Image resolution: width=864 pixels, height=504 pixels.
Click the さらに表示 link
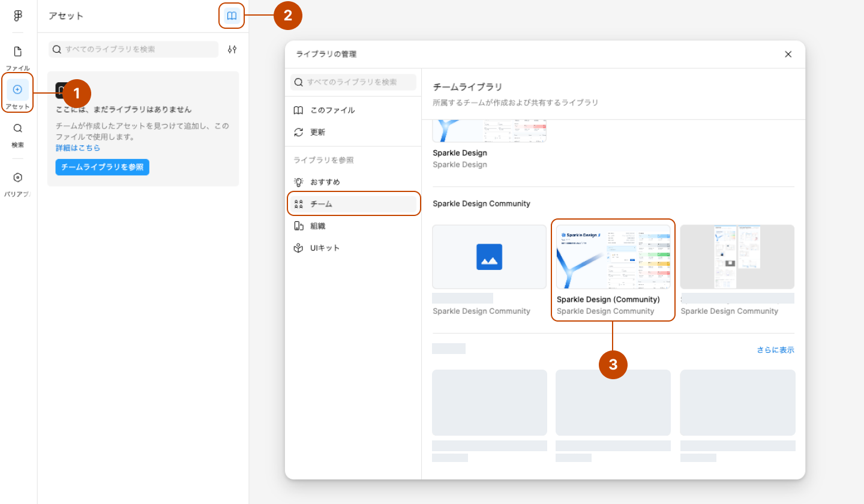point(775,350)
